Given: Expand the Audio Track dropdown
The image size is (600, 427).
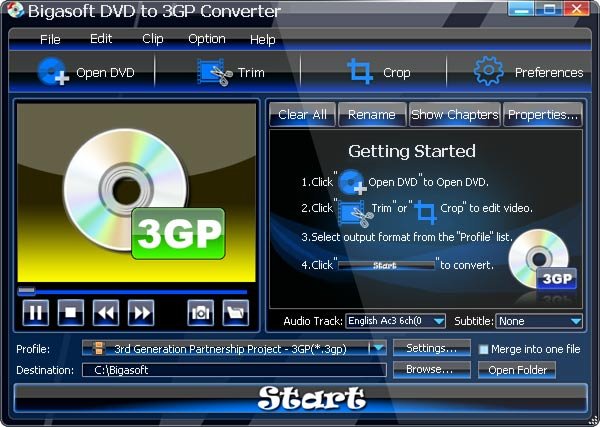Looking at the screenshot, I should click(x=439, y=321).
